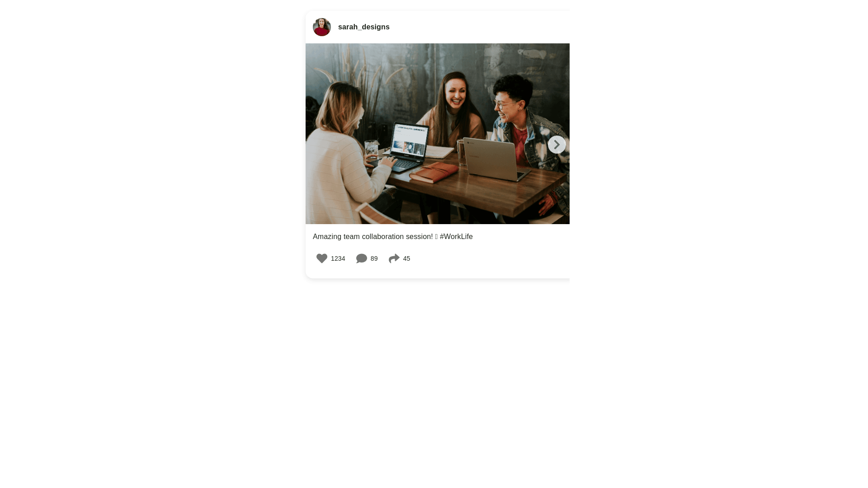Tap the black laptop screen in the photo

(410, 140)
